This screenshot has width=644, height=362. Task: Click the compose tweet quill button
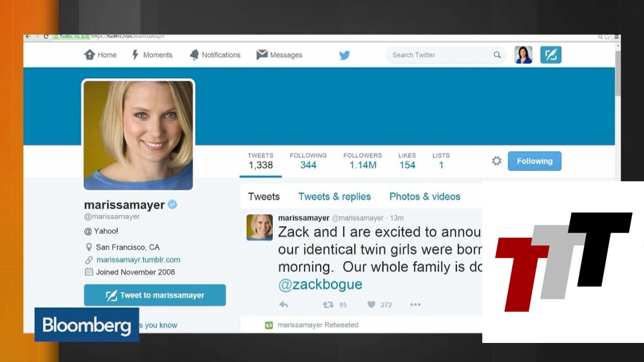pos(550,55)
